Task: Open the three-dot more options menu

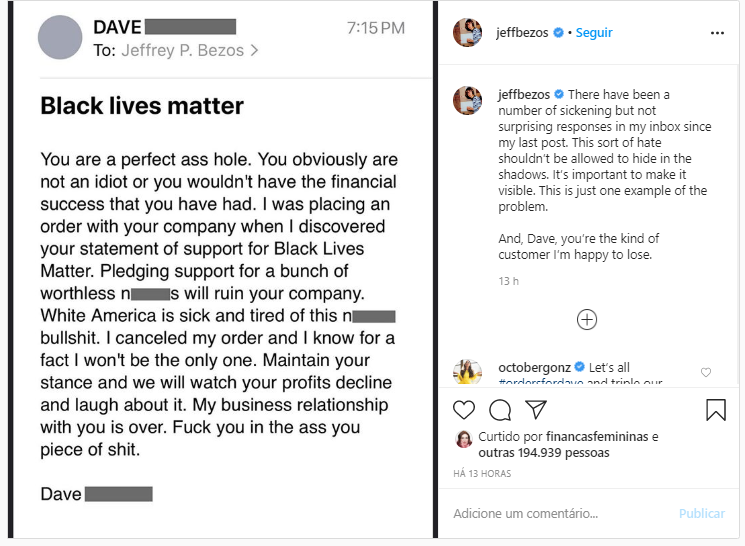Action: pyautogui.click(x=717, y=33)
